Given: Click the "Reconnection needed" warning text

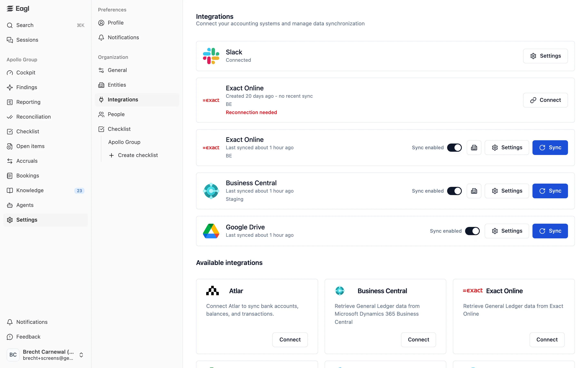Looking at the screenshot, I should tap(251, 112).
